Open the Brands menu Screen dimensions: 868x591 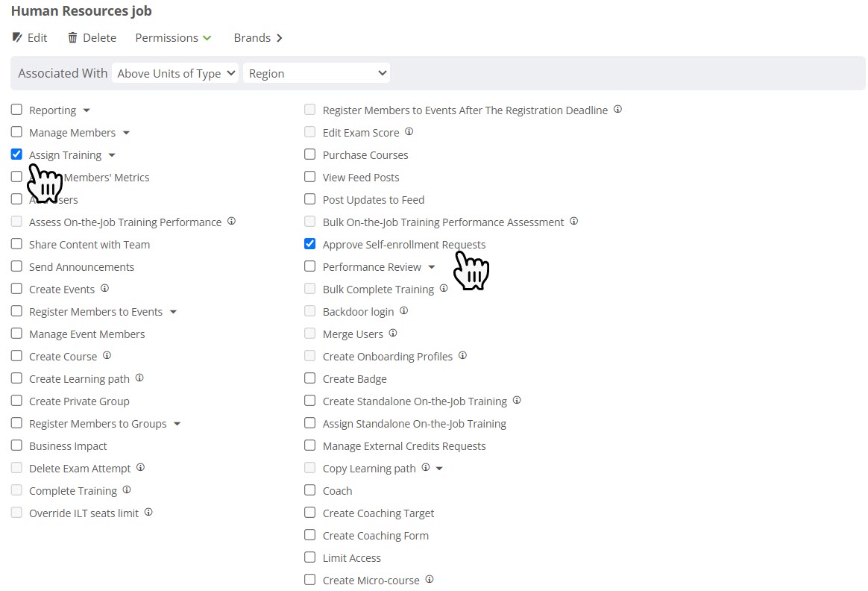pos(258,38)
